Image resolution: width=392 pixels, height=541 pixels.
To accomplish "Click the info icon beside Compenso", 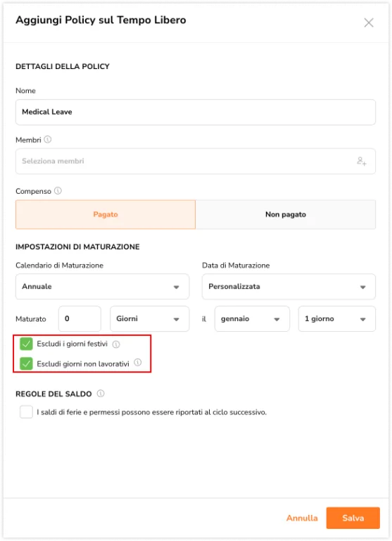I will tap(58, 190).
